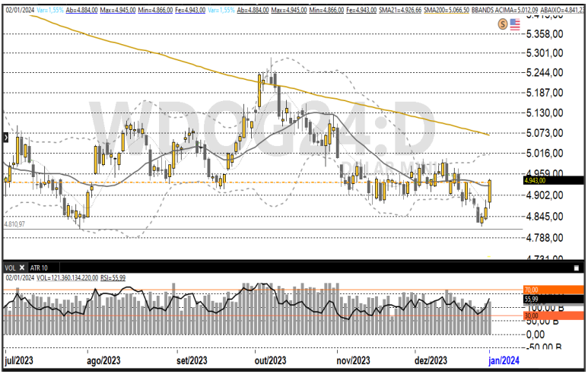Maximize the indicator panel with white square
Image resolution: width=588 pixels, height=374 pixels.
[x=577, y=268]
